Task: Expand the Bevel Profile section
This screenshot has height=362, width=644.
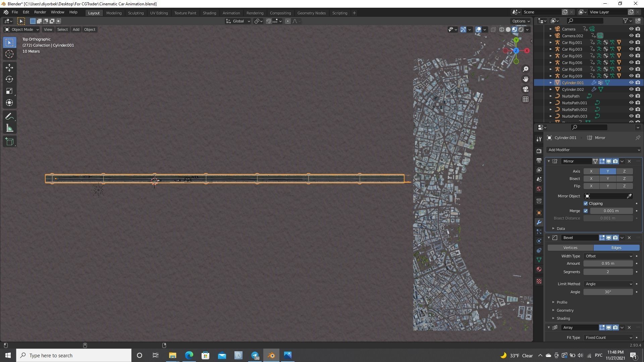Action: (562, 302)
